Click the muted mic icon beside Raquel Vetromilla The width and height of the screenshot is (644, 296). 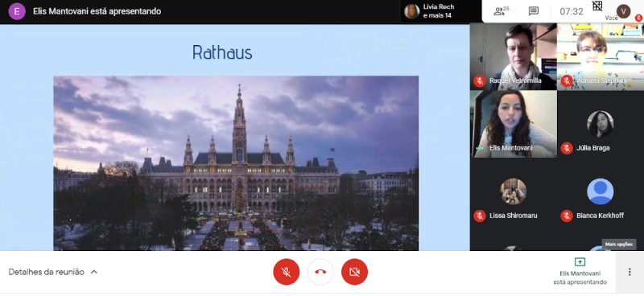pos(479,81)
